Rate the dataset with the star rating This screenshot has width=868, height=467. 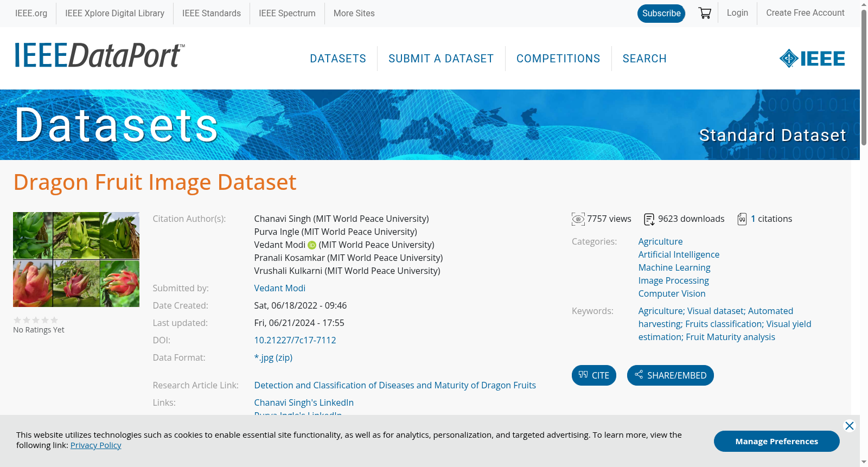36,320
